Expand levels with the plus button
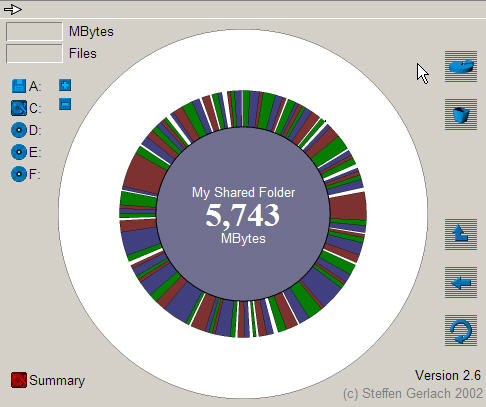This screenshot has width=486, height=407. pos(65,85)
